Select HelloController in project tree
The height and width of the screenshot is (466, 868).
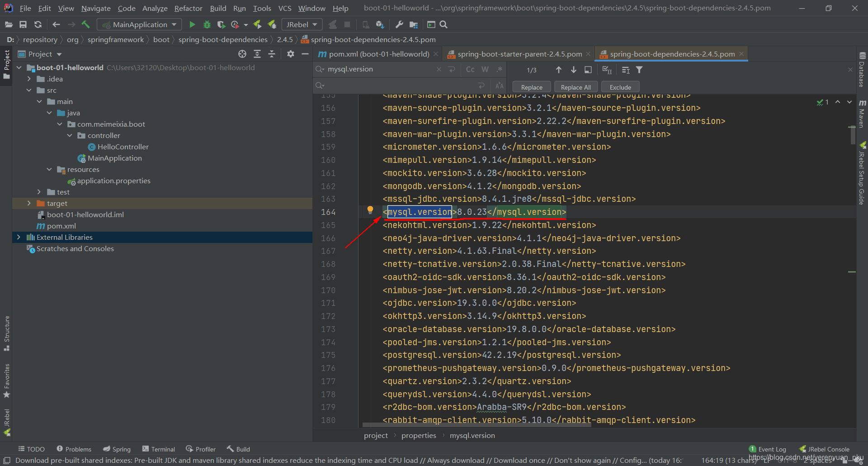point(118,147)
